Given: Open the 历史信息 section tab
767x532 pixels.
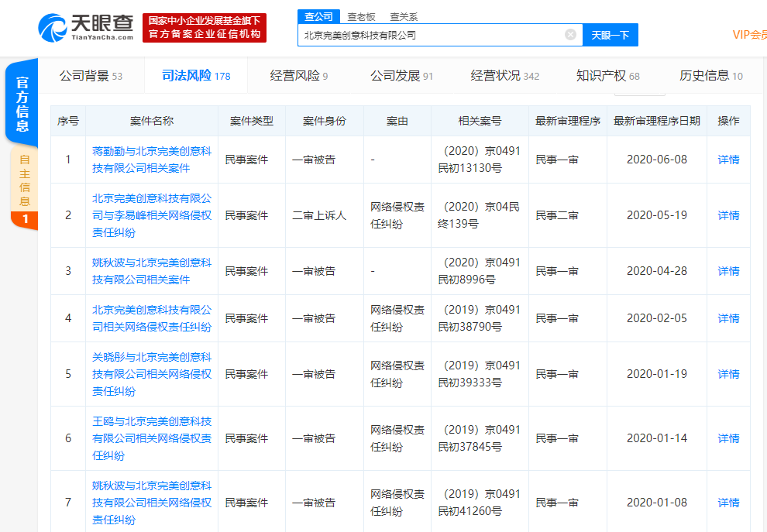Looking at the screenshot, I should coord(710,76).
